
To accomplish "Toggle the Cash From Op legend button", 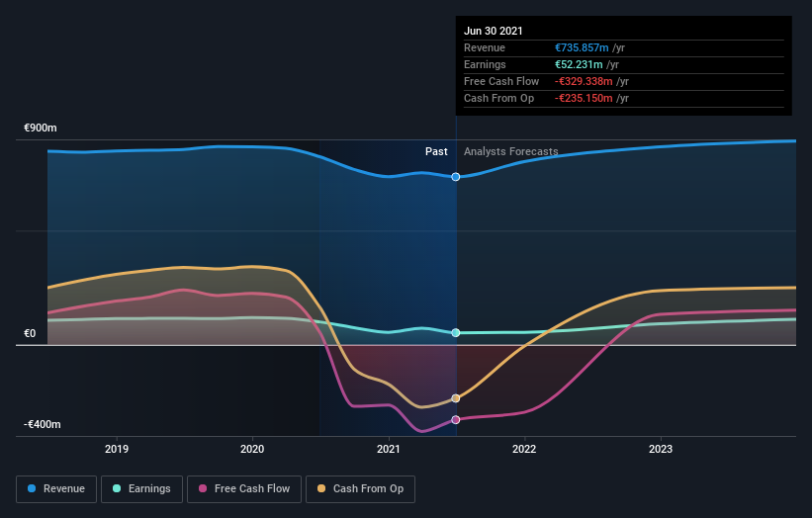I will (360, 489).
